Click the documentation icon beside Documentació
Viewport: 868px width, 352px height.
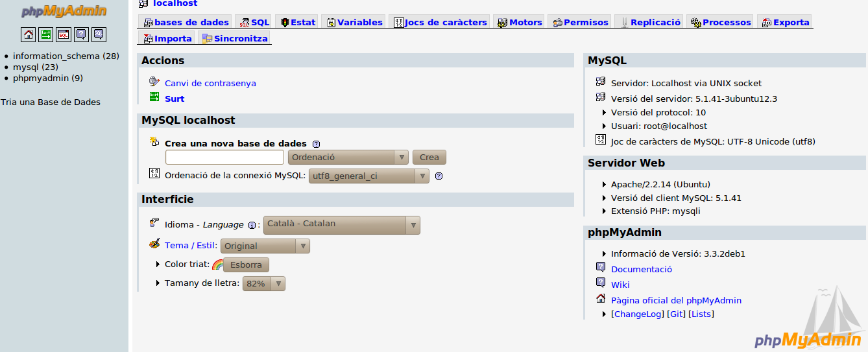point(601,267)
